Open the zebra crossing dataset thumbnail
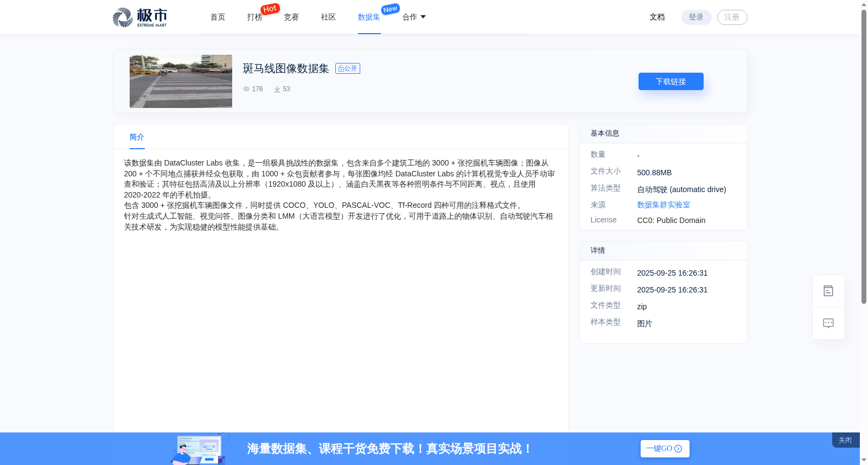Viewport: 868px width, 465px height. pyautogui.click(x=181, y=81)
